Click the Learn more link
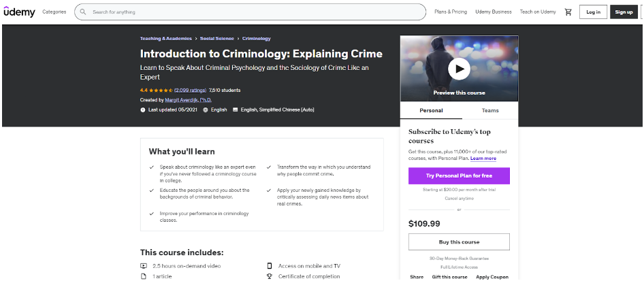644x283 pixels. click(x=483, y=159)
